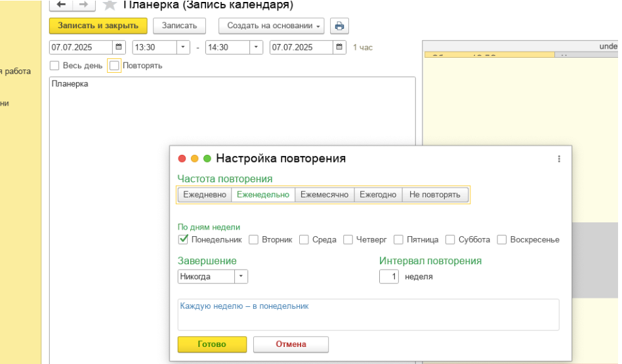This screenshot has height=364, width=622.
Task: Click the back navigation arrow
Action: [61, 5]
